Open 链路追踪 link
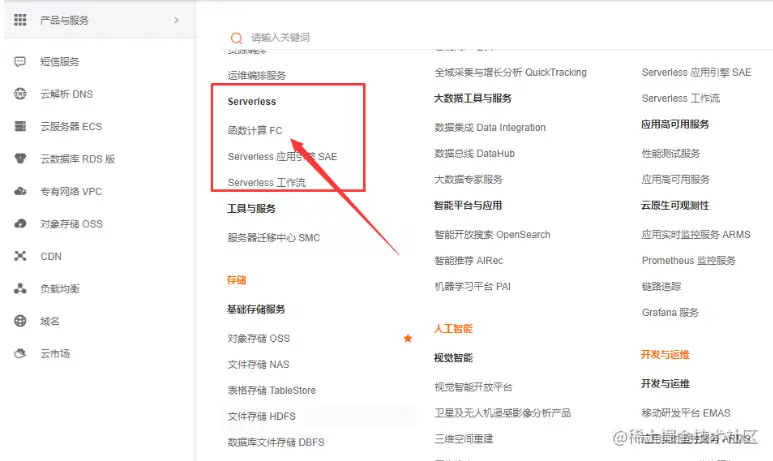The image size is (773, 461). (661, 286)
